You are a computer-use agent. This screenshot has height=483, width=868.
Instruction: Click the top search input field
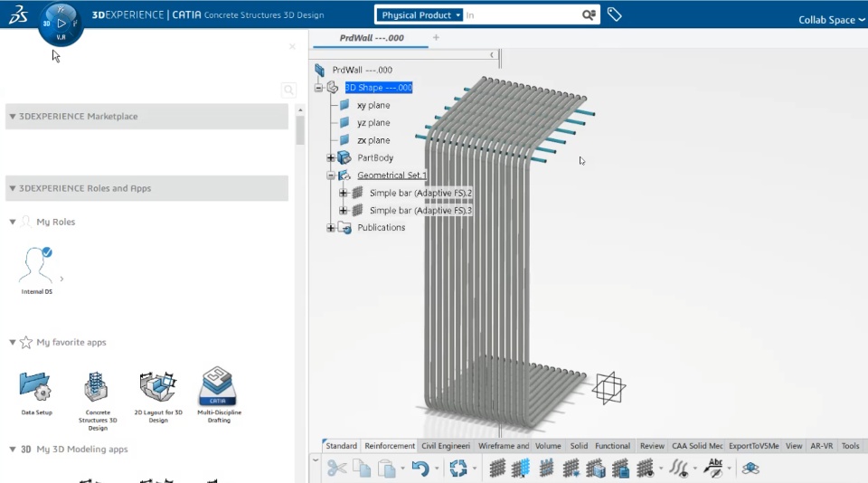(x=521, y=15)
